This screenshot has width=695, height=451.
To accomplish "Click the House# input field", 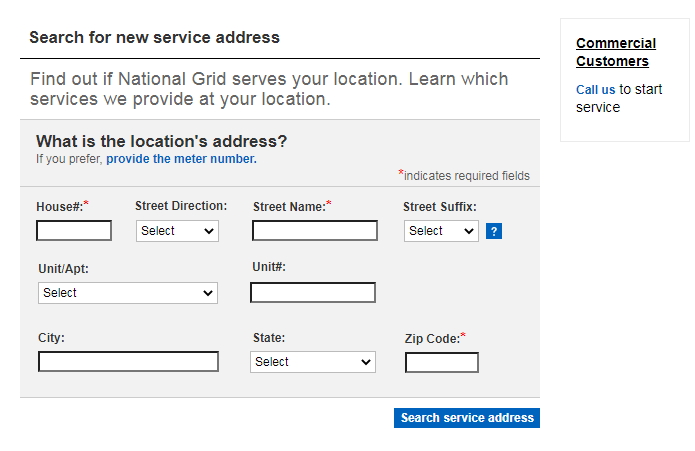I will pos(74,231).
